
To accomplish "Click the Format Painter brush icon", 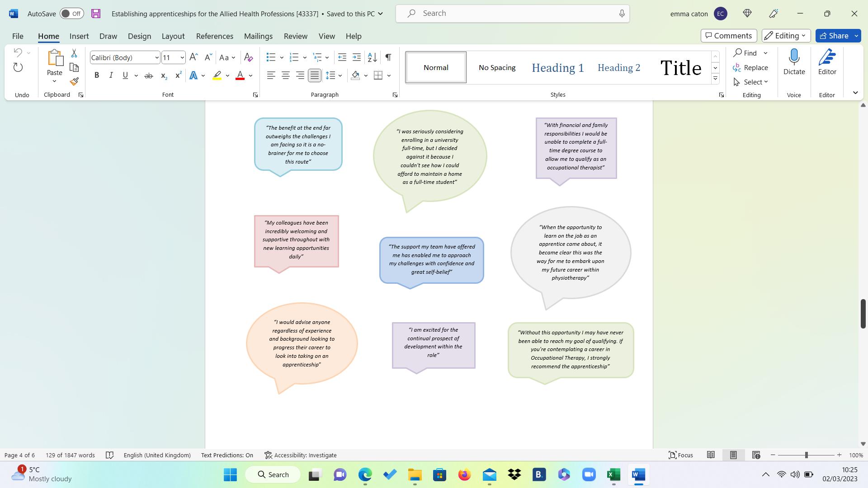I will click(x=74, y=82).
